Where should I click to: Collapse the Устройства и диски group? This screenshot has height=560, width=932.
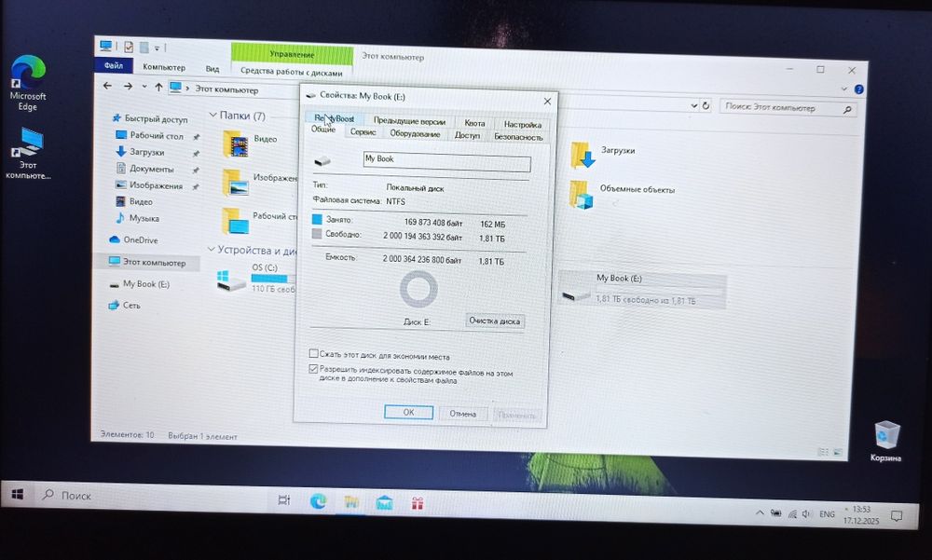(211, 249)
